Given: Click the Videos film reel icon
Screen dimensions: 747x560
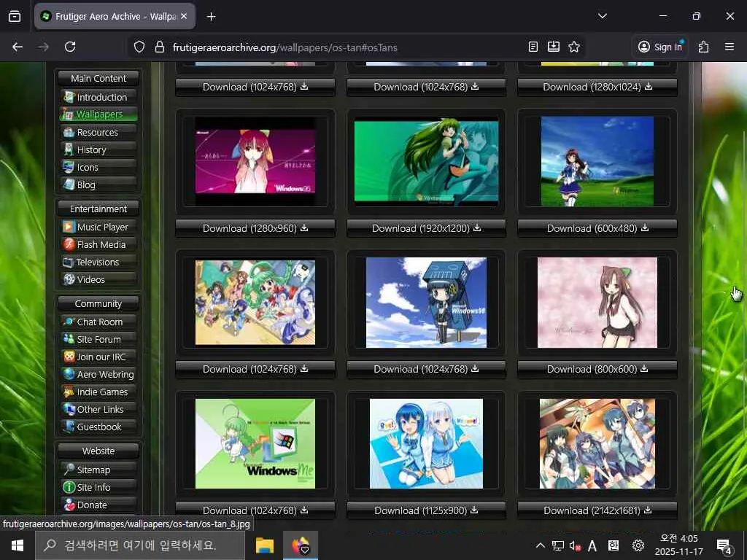Looking at the screenshot, I should 69,279.
